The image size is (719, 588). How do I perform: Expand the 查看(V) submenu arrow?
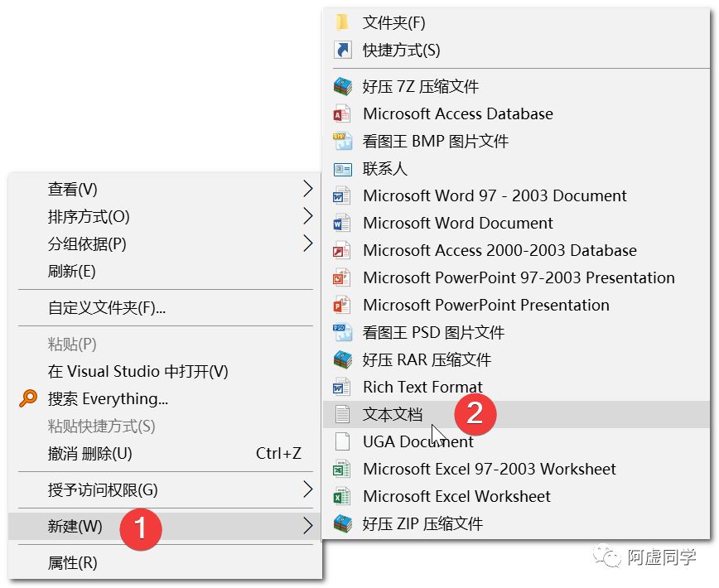coord(308,188)
